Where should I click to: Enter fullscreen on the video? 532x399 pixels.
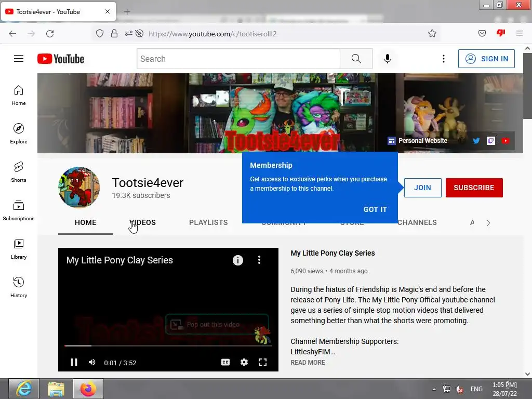coord(262,362)
